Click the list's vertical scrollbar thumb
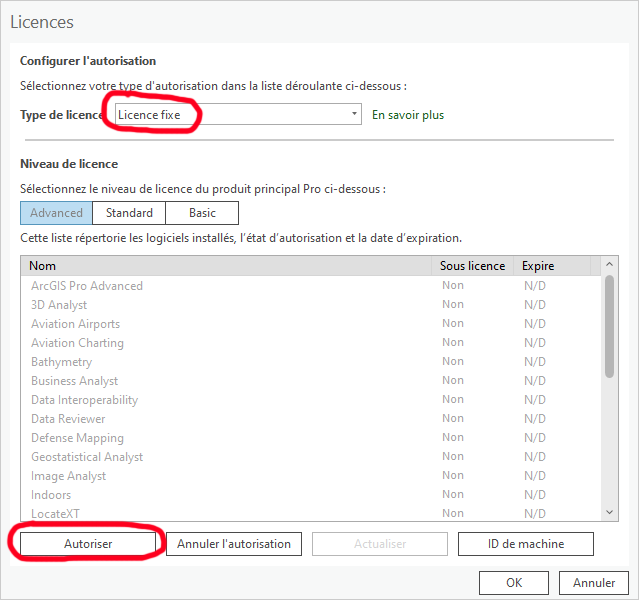The width and height of the screenshot is (639, 600). pyautogui.click(x=609, y=327)
